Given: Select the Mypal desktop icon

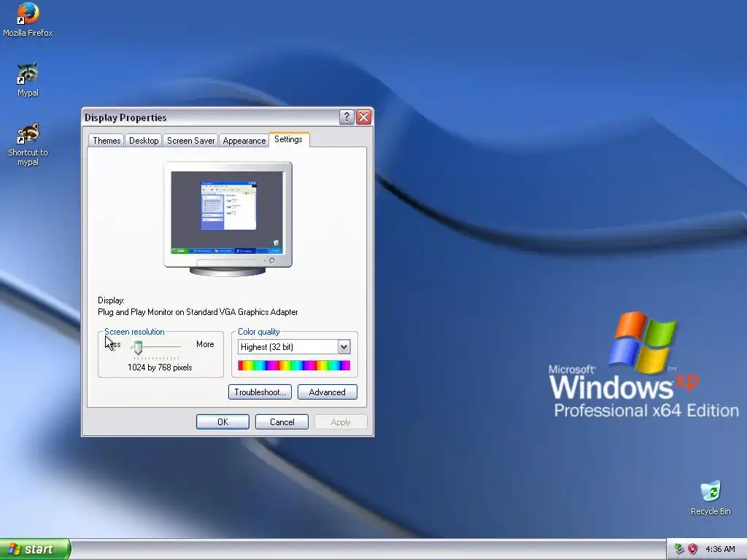Looking at the screenshot, I should pos(28,79).
